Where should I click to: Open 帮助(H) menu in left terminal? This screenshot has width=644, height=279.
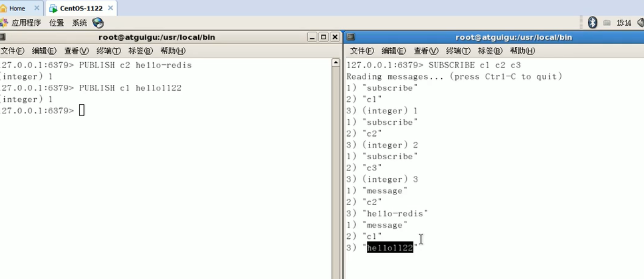[x=173, y=51]
